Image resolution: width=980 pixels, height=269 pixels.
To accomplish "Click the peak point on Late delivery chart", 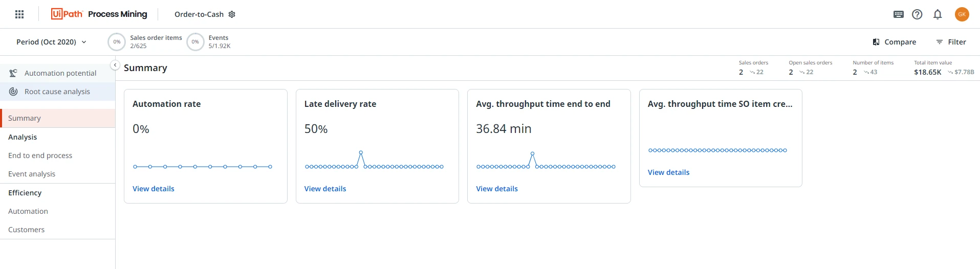I will click(x=361, y=152).
